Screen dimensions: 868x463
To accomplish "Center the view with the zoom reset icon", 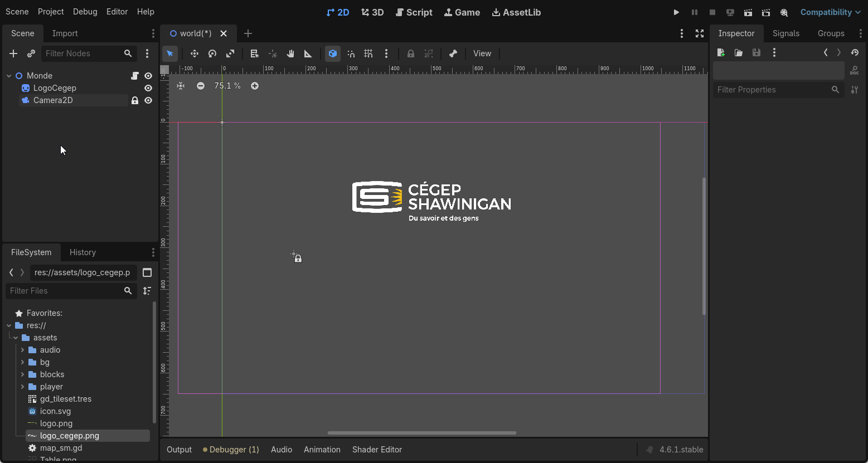I will tap(181, 86).
